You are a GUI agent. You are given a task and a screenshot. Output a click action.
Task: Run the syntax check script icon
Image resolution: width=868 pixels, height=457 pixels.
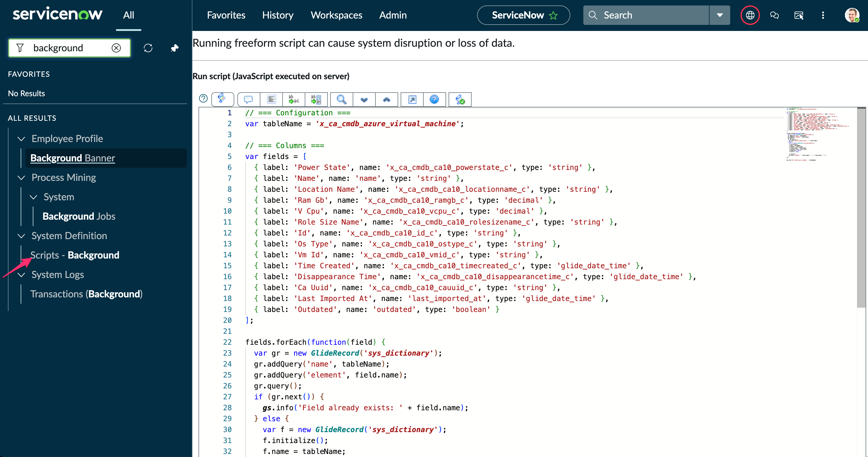click(x=459, y=100)
